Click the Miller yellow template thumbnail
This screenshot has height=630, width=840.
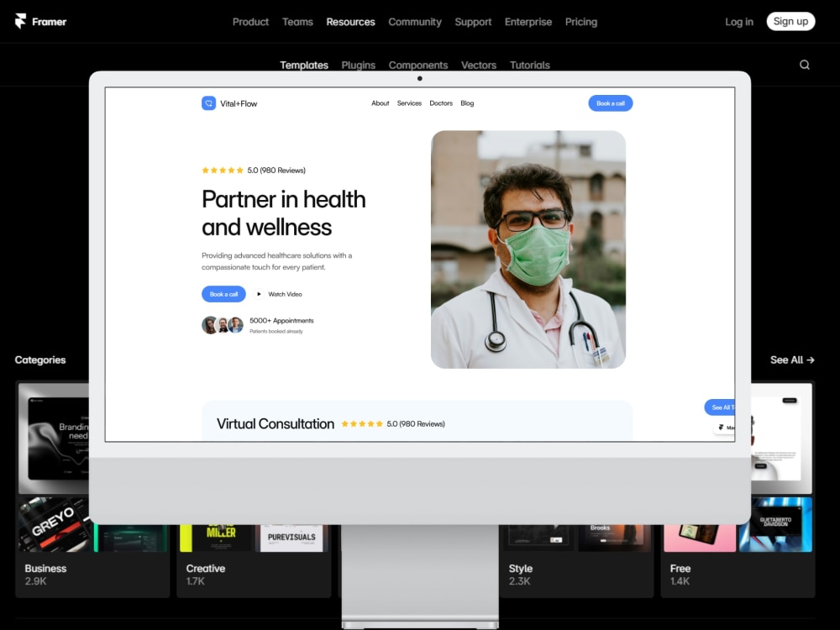coord(216,538)
